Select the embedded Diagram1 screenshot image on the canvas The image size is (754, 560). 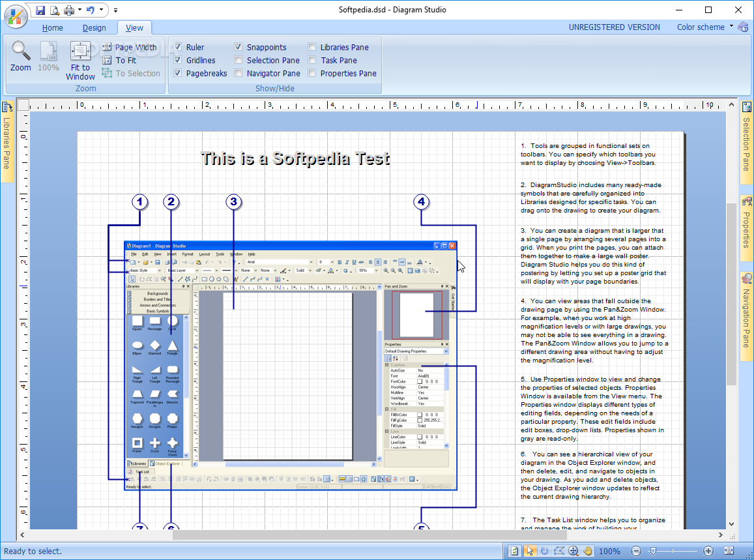(291, 366)
